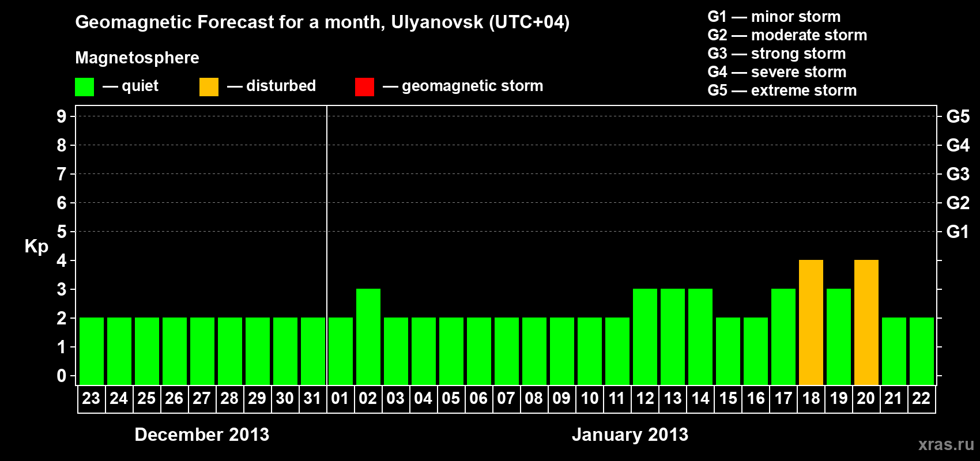
Task: Click the green bar for January 02
Action: click(368, 337)
